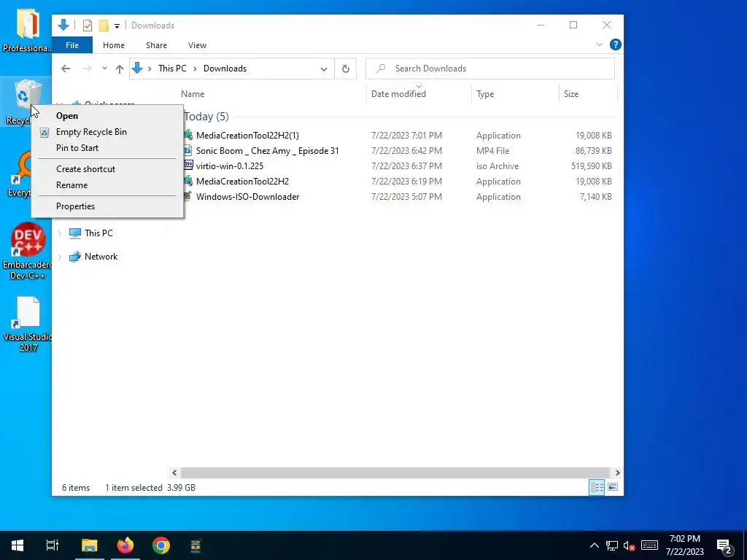Select Embarcadero Dev-C++ desktop icon
Image resolution: width=747 pixels, height=560 pixels.
27,252
